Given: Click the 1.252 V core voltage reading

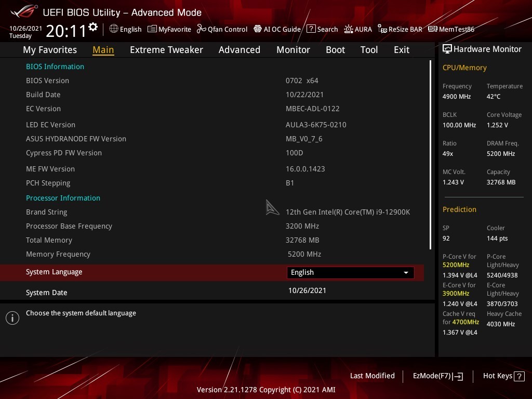Looking at the screenshot, I should tap(497, 125).
